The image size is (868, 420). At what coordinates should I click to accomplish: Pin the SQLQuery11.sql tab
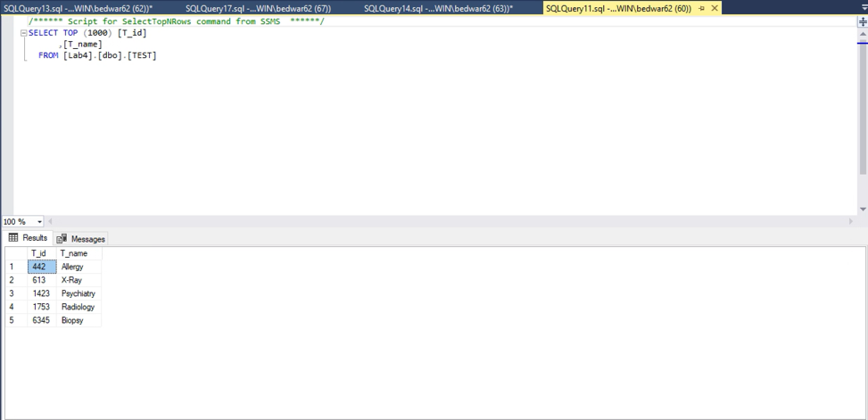tap(702, 8)
